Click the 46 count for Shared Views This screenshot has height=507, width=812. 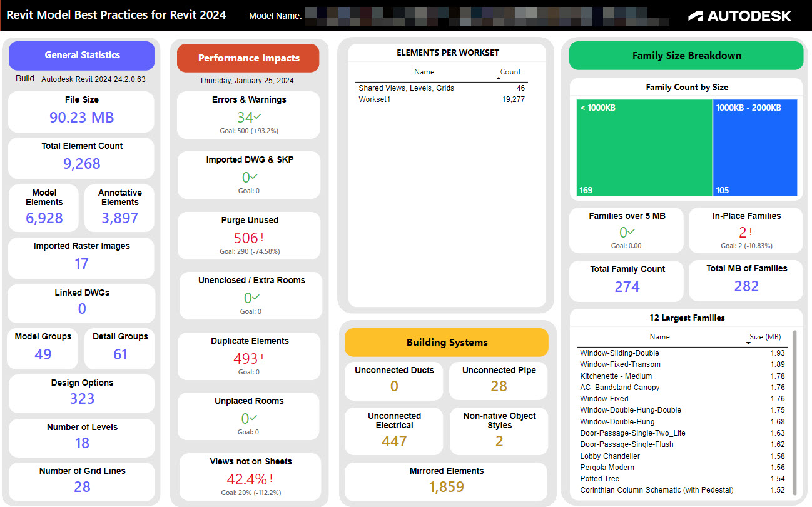coord(520,88)
